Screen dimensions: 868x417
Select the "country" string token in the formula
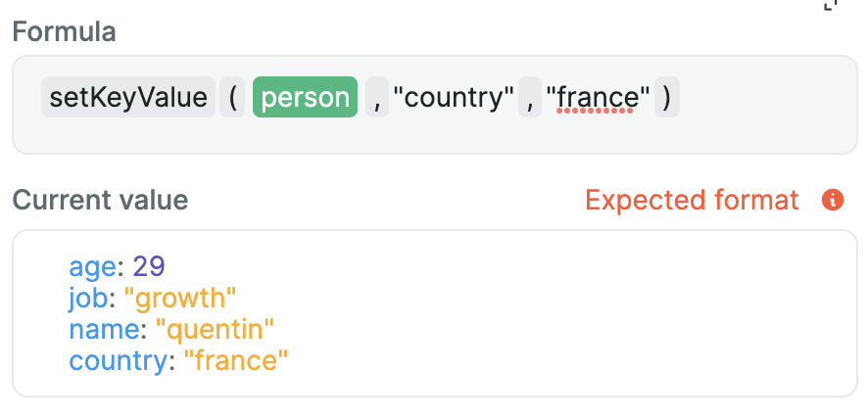(x=454, y=98)
